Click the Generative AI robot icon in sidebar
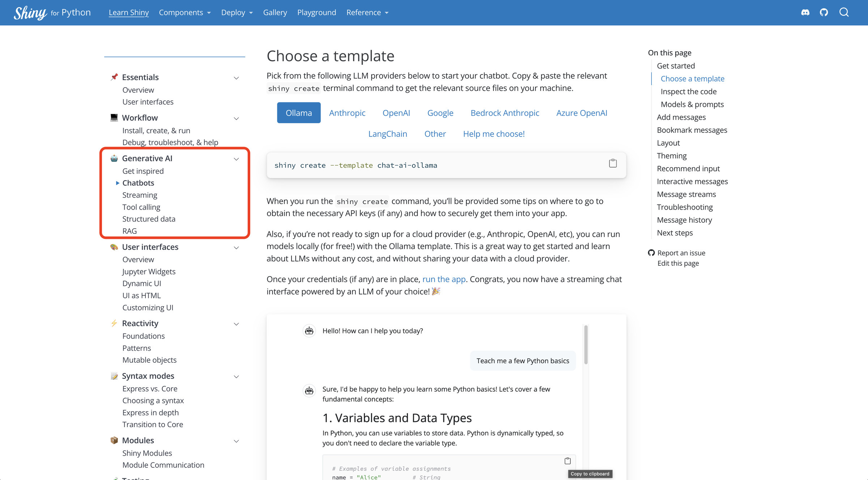The height and width of the screenshot is (480, 868). pos(114,158)
